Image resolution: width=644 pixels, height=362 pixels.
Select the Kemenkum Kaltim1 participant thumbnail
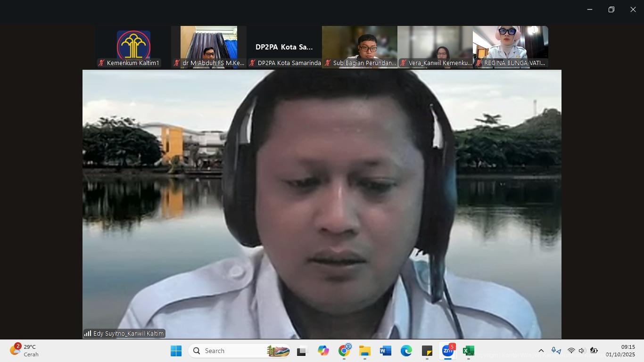[133, 47]
